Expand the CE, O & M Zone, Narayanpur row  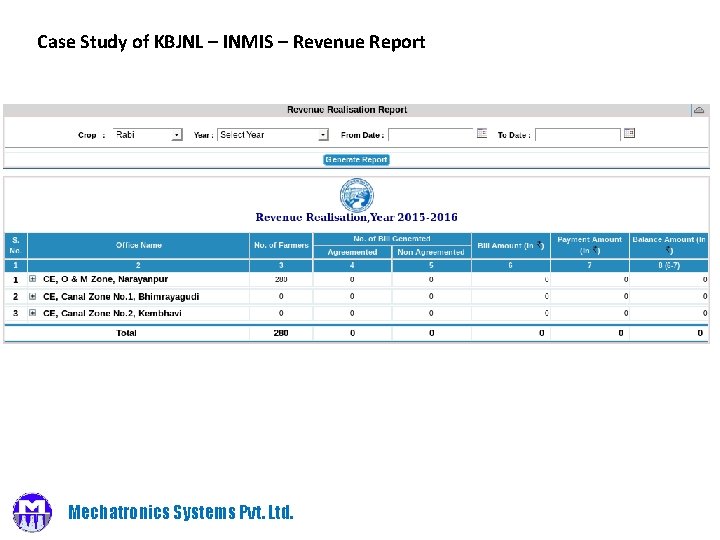click(x=33, y=279)
